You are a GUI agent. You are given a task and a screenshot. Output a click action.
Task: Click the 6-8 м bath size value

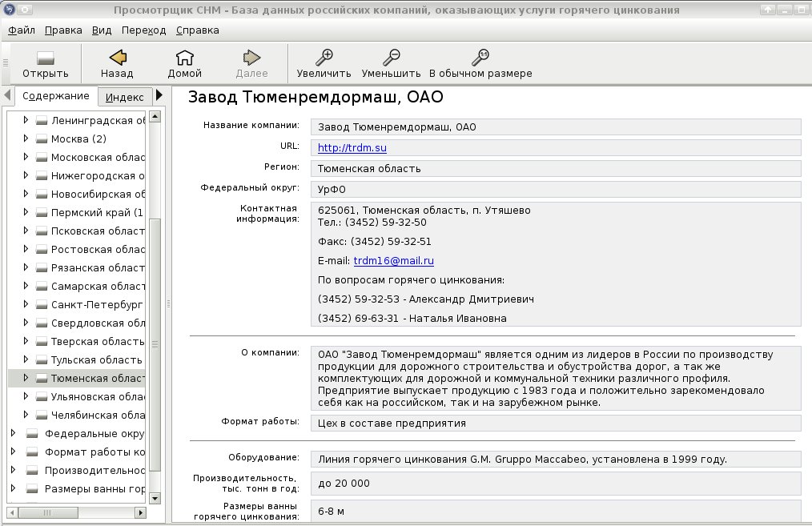[331, 511]
